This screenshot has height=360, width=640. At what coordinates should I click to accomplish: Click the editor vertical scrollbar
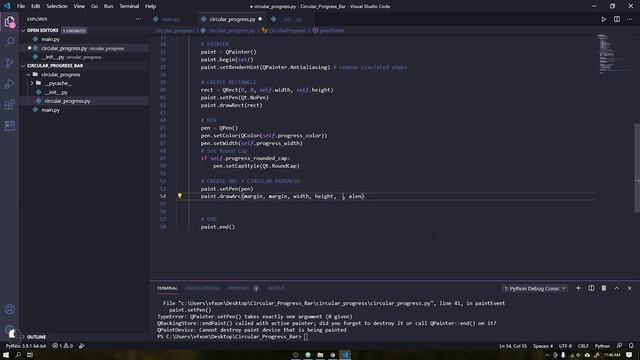point(637,168)
